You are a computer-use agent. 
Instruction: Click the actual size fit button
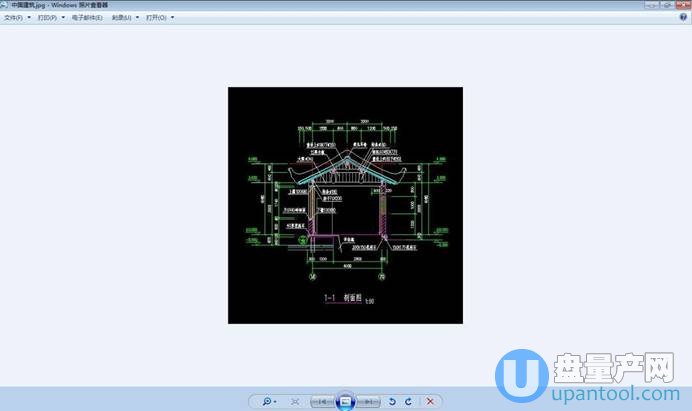coord(295,401)
